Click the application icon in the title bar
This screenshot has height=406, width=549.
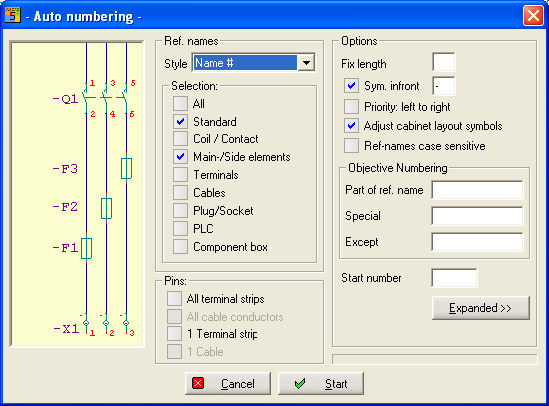(12, 15)
